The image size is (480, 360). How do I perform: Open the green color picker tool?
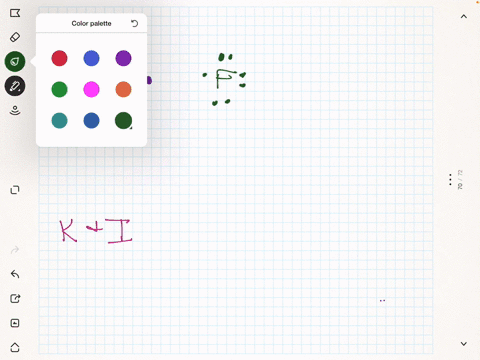(x=15, y=61)
